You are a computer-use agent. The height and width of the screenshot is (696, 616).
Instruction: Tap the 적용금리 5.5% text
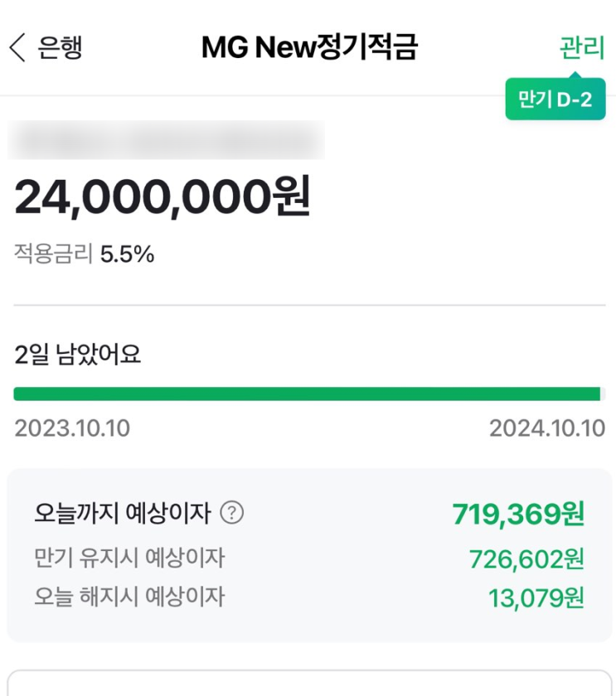pyautogui.click(x=85, y=254)
